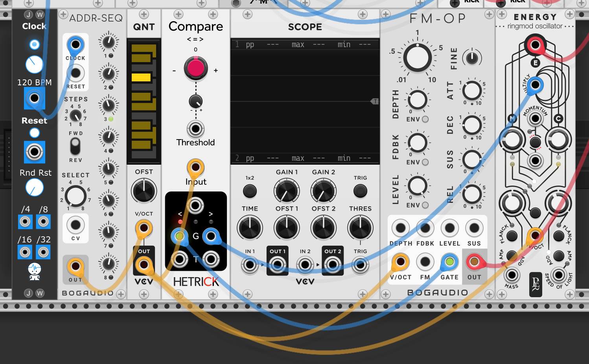
Task: Click the Scope THRES knob
Action: (360, 227)
